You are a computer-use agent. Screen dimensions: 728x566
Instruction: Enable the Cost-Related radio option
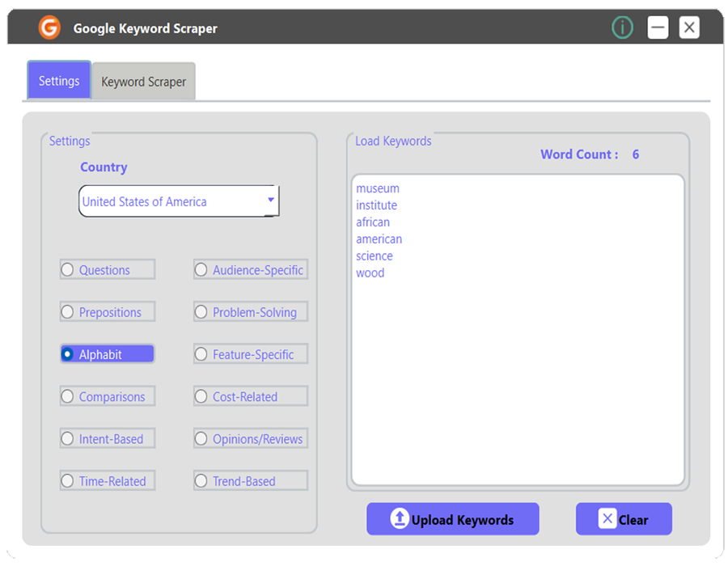251,396
